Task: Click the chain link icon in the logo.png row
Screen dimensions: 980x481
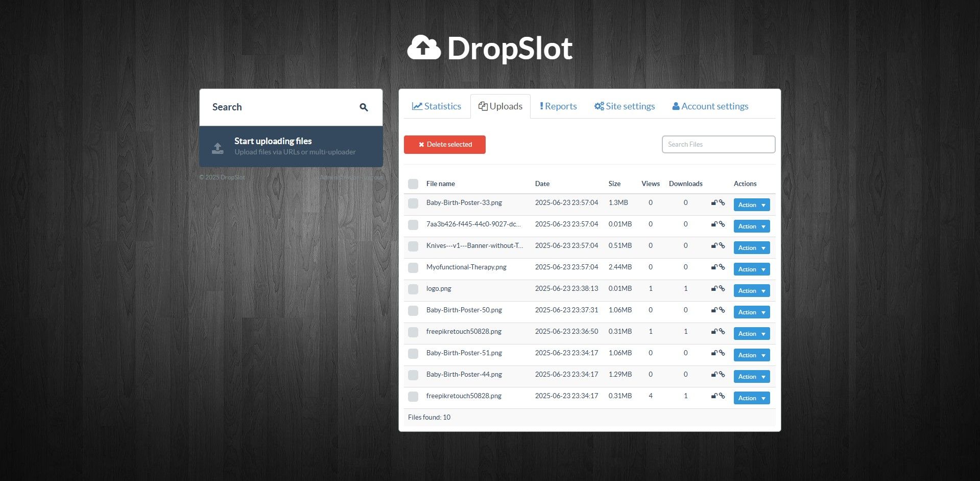Action: pyautogui.click(x=722, y=289)
